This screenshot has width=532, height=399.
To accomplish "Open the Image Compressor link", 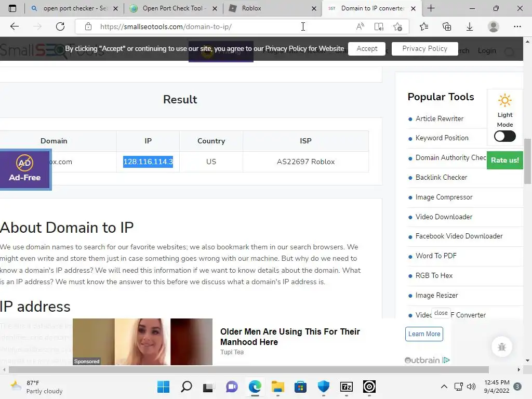I will click(444, 197).
